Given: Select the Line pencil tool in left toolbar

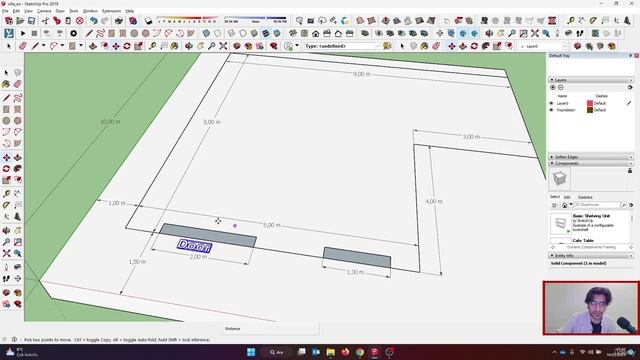Looking at the screenshot, I should click(x=6, y=98).
